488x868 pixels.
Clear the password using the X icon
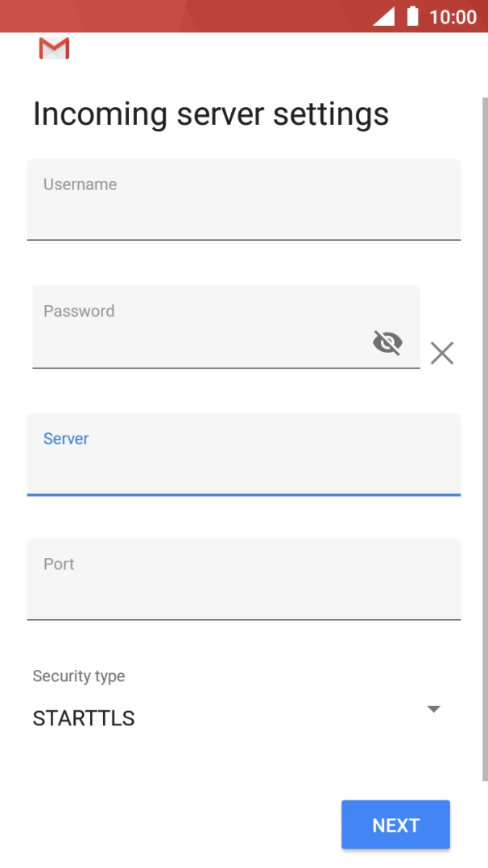pos(441,353)
